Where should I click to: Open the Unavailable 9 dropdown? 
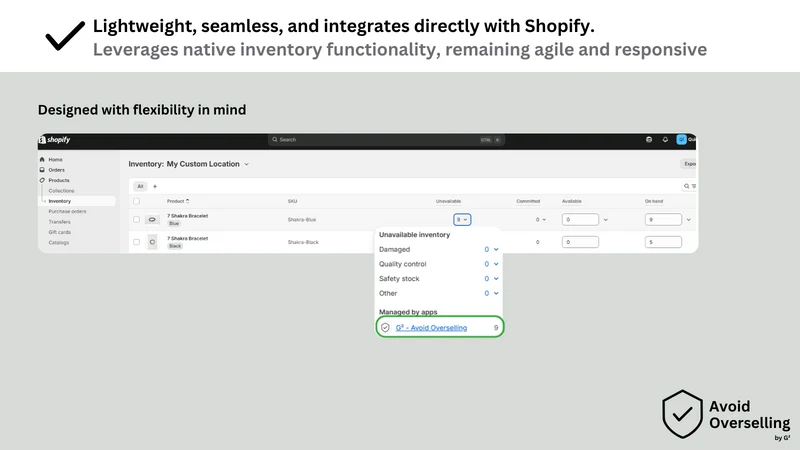(x=462, y=219)
